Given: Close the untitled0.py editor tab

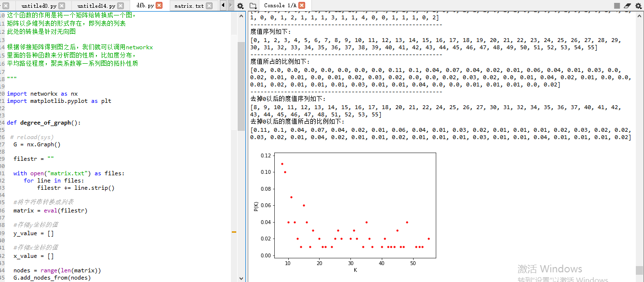Looking at the screenshot, I should (x=62, y=6).
